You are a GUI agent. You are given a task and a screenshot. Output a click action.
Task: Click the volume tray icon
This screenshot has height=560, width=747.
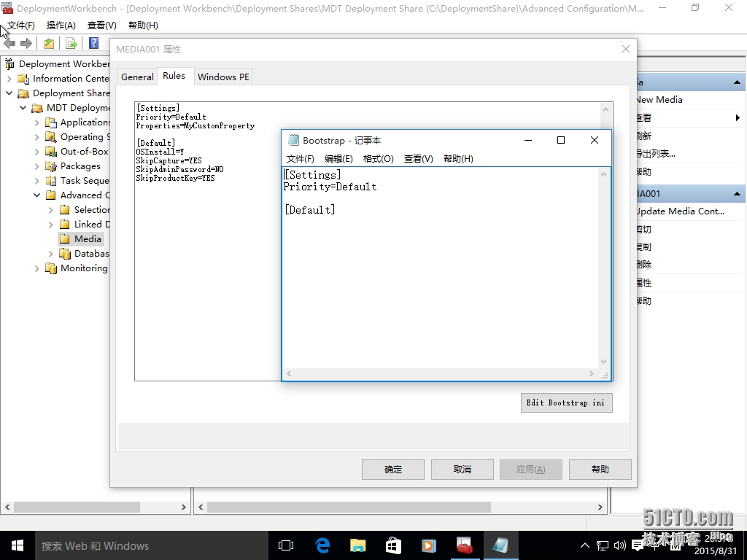click(x=620, y=545)
